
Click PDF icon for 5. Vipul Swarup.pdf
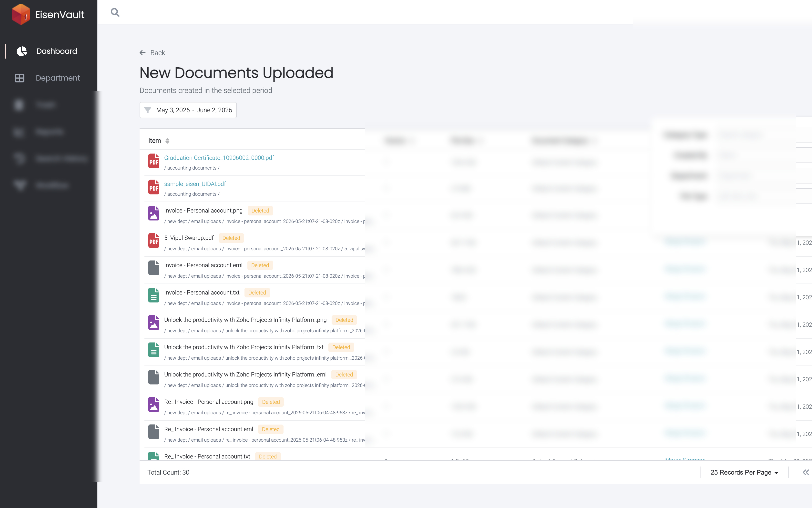click(154, 241)
